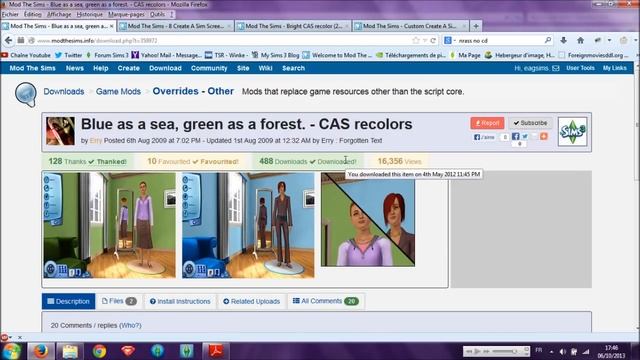640x360 pixels.
Task: Toggle the Favourited! checkmark
Action: (x=215, y=162)
